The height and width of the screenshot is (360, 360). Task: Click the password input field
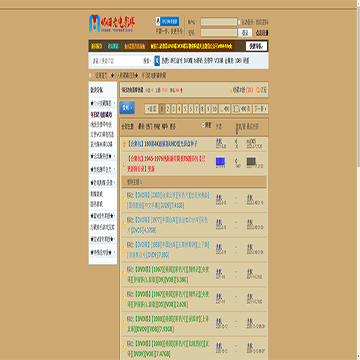pyautogui.click(x=219, y=33)
